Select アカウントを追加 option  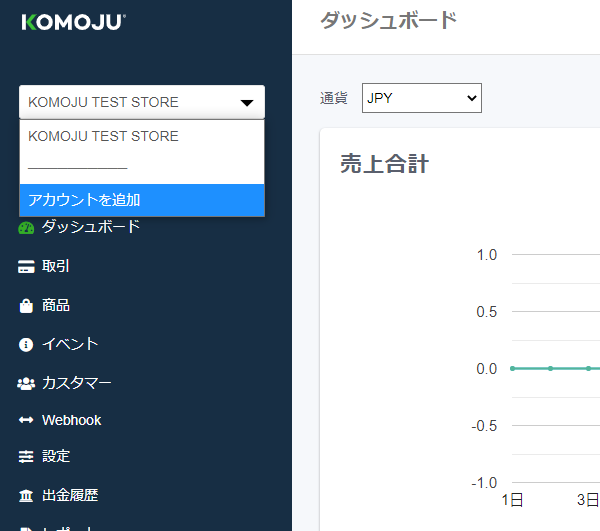(142, 200)
